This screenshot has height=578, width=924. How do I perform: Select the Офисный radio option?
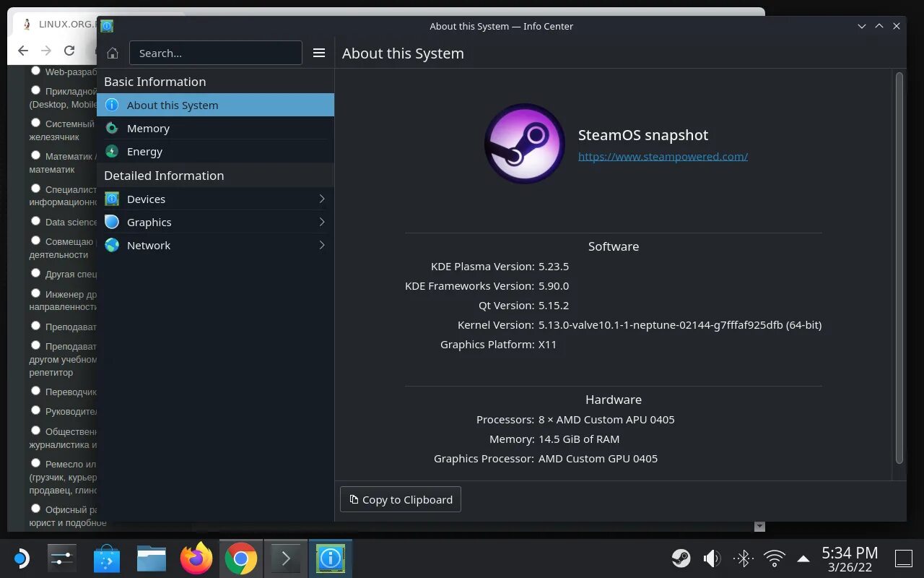point(35,509)
